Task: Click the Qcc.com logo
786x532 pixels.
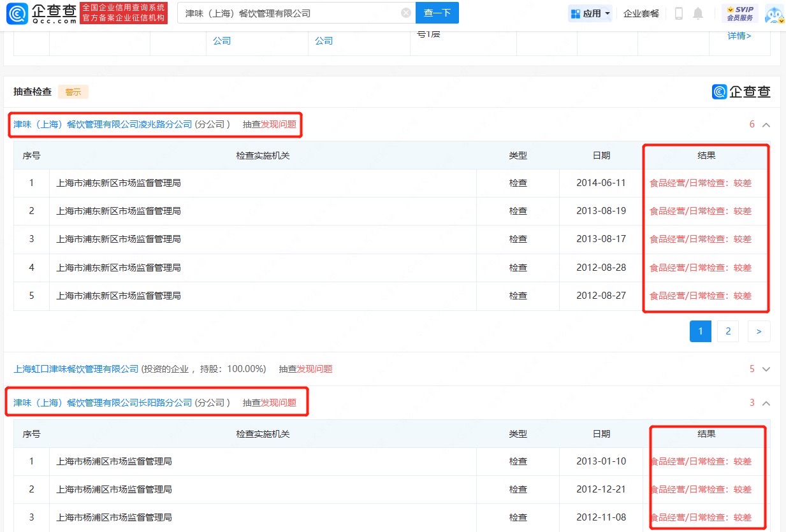Action: [x=42, y=13]
